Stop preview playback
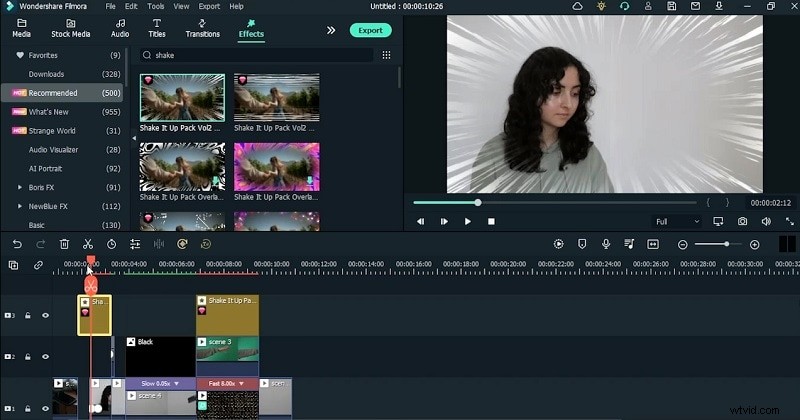The image size is (800, 420). tap(491, 221)
